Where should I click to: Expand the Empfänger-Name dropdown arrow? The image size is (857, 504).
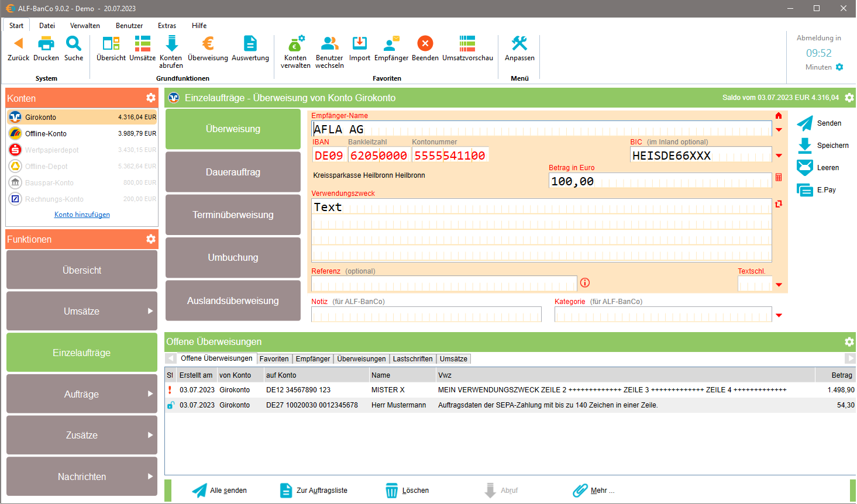pos(779,130)
